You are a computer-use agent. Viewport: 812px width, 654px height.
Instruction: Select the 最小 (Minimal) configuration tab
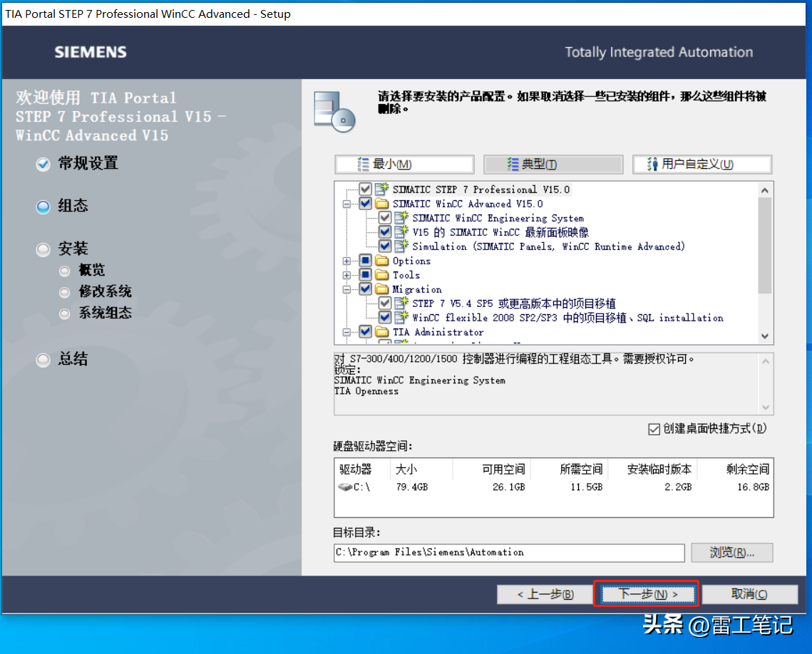404,165
